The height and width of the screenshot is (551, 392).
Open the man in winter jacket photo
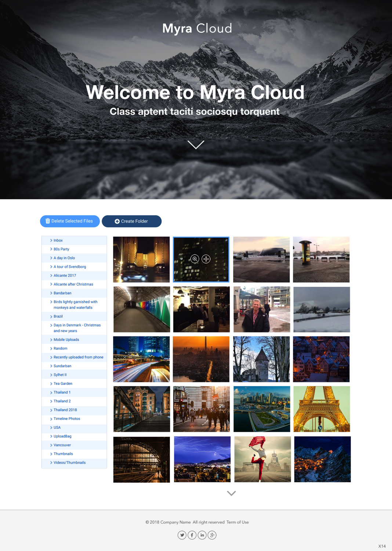[x=261, y=309]
